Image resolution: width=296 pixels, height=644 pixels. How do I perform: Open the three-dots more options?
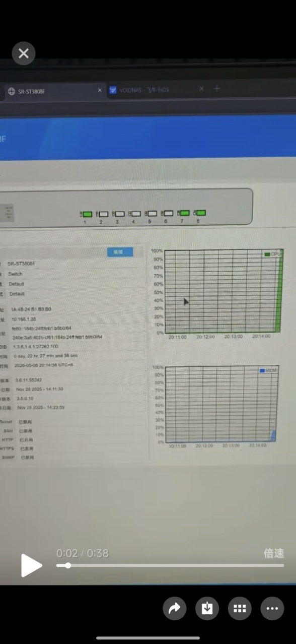272,609
